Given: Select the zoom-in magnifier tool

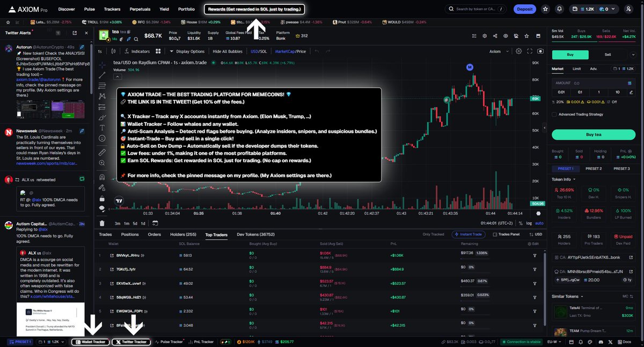Looking at the screenshot, I should pyautogui.click(x=102, y=163).
